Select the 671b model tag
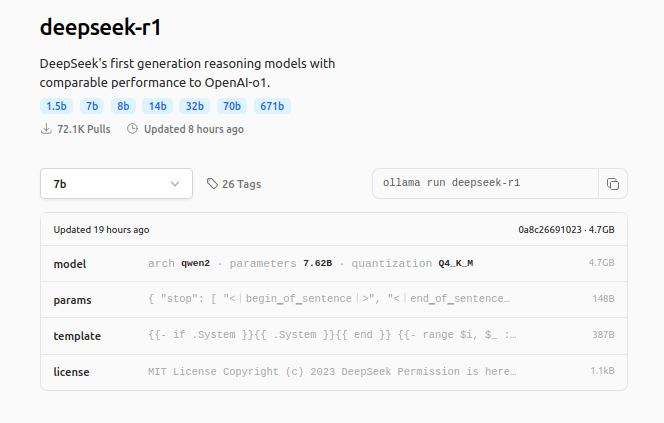664x423 pixels. 272,106
